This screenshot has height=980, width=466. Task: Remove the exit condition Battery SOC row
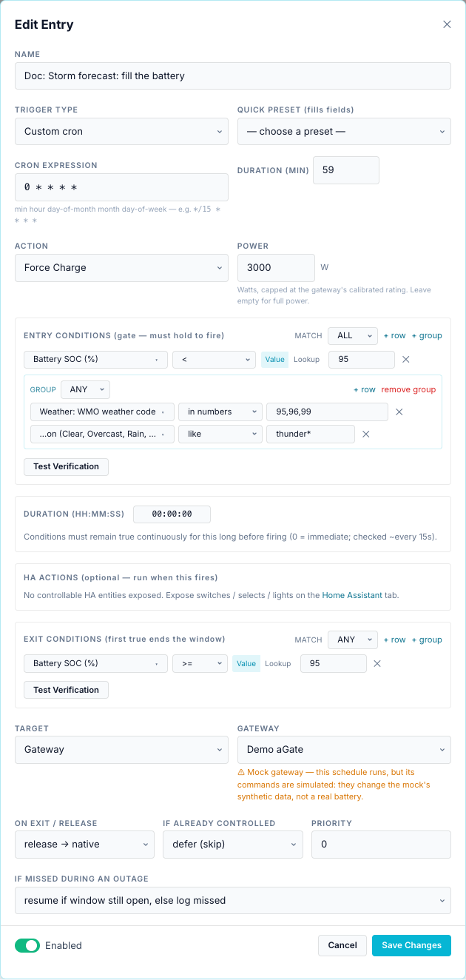[x=377, y=663]
